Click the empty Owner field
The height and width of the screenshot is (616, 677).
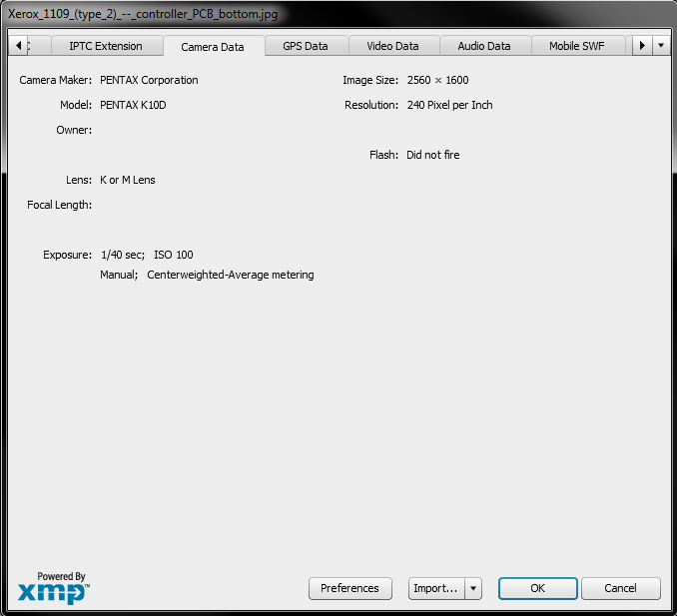coord(200,130)
